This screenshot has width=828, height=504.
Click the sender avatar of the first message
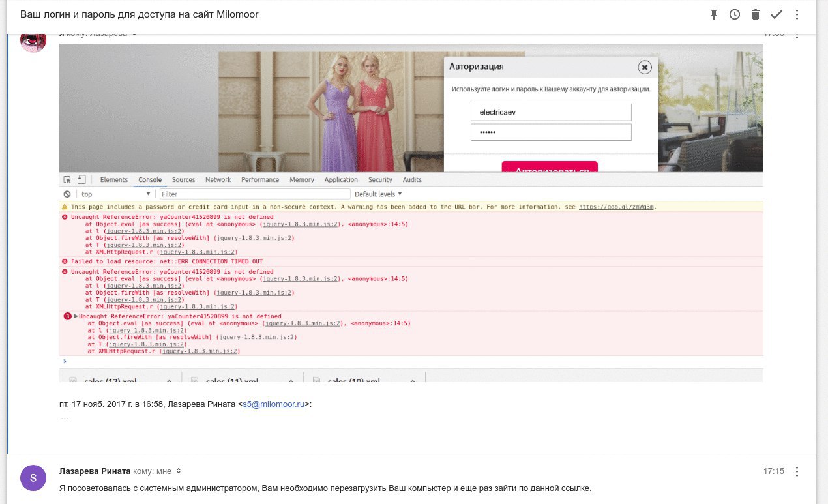click(33, 41)
